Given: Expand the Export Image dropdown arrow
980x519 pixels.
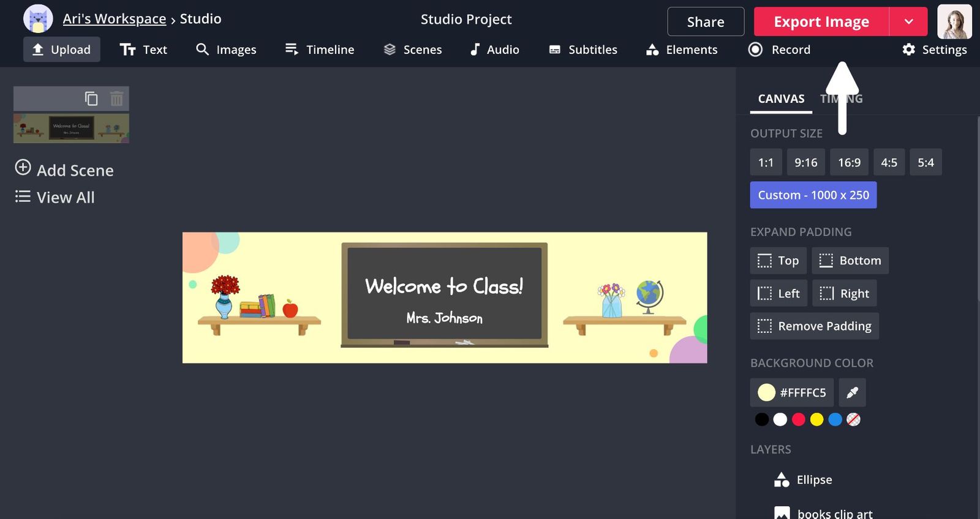Looking at the screenshot, I should (x=908, y=22).
